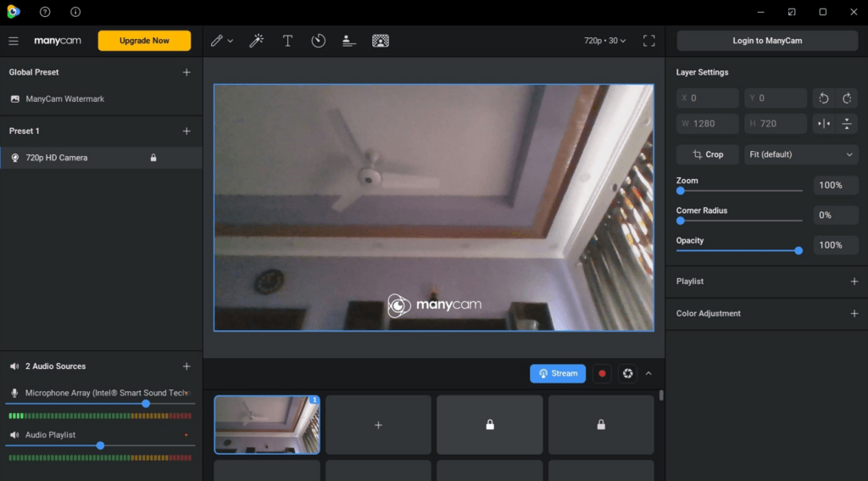Image resolution: width=868 pixels, height=481 pixels.
Task: Select the ManyCam Watermark layer
Action: [x=102, y=98]
